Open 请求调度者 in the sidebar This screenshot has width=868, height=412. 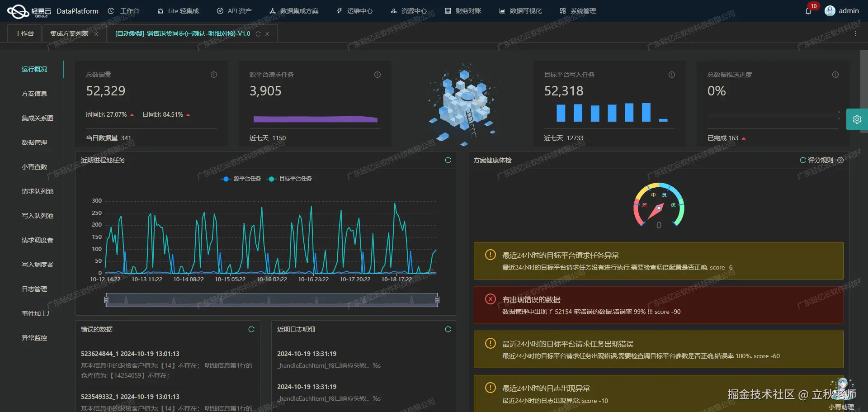[x=38, y=240]
